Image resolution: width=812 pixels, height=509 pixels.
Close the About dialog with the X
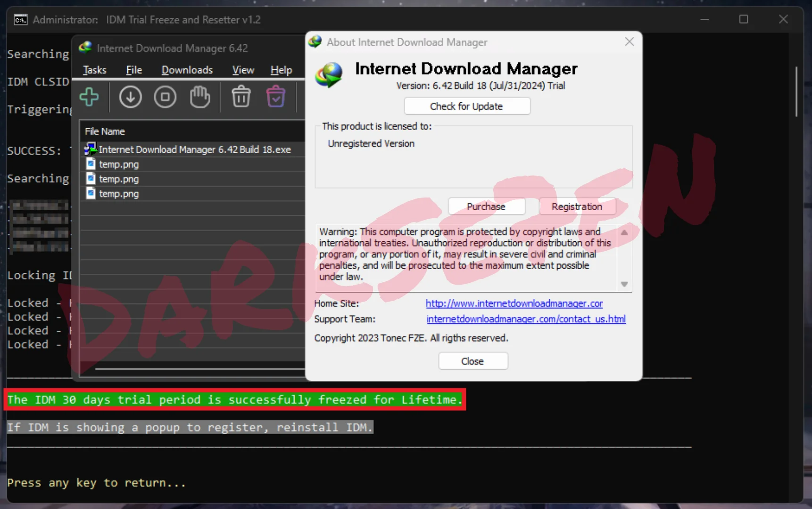click(x=629, y=42)
